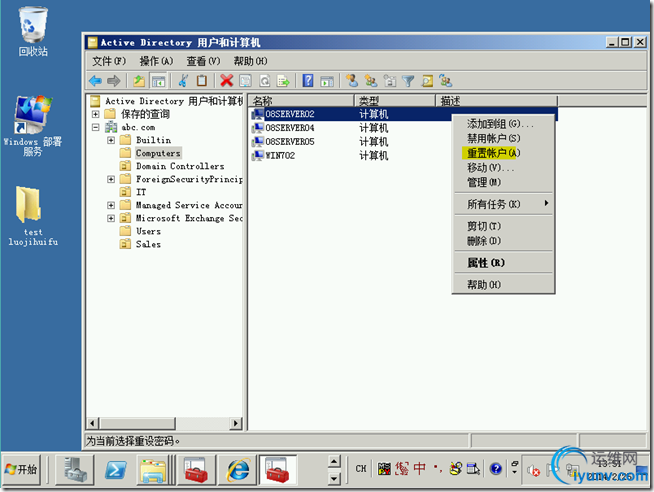654x492 pixels.
Task: Click the Find objects toolbar icon
Action: [x=427, y=80]
